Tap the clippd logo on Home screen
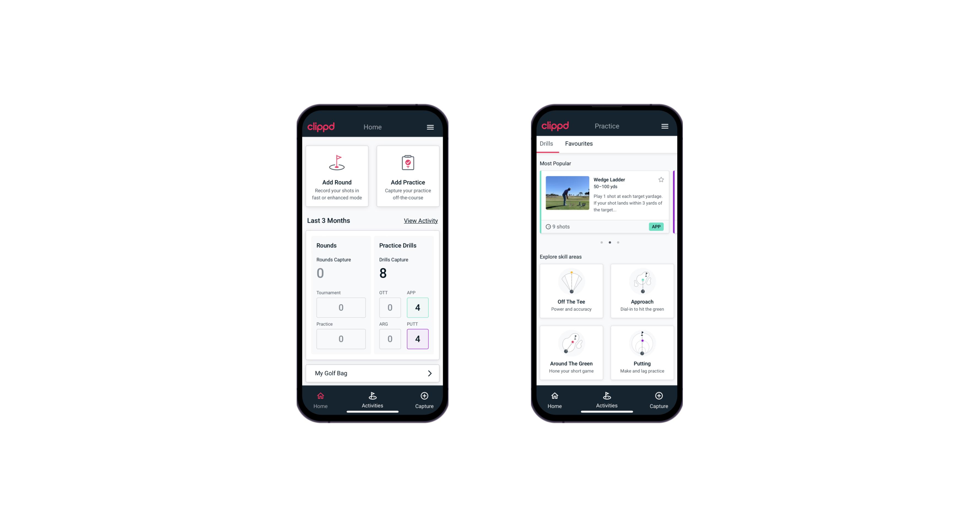The image size is (980, 527). click(x=320, y=127)
